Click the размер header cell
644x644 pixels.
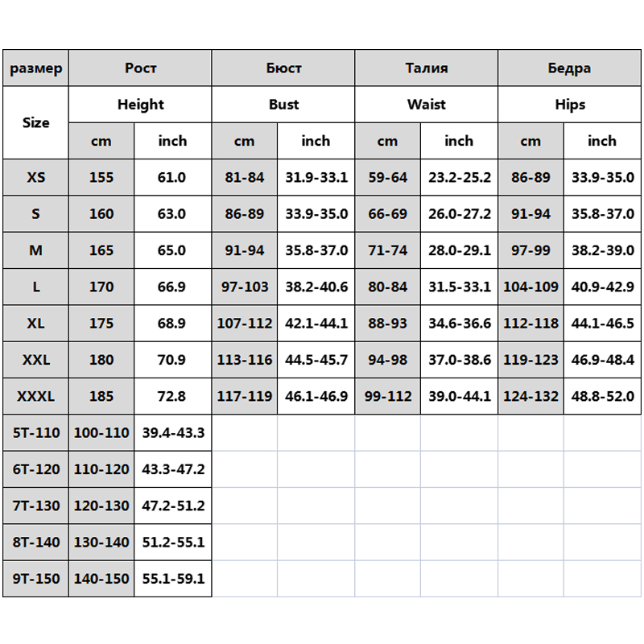pyautogui.click(x=35, y=68)
